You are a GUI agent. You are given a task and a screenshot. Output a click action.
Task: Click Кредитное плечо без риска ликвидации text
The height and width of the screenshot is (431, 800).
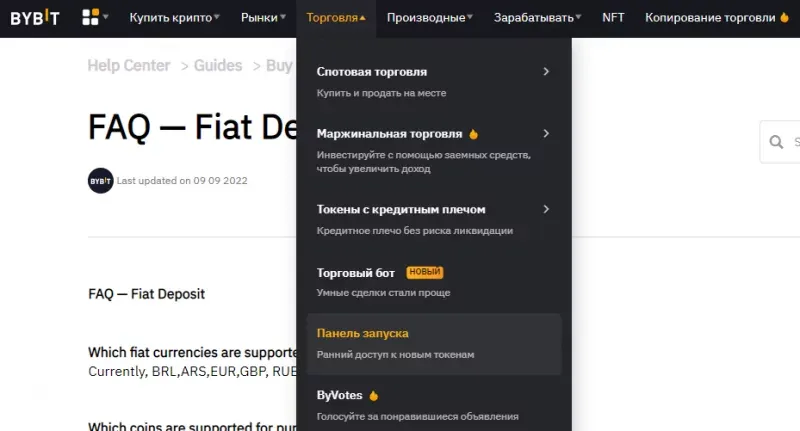point(415,231)
